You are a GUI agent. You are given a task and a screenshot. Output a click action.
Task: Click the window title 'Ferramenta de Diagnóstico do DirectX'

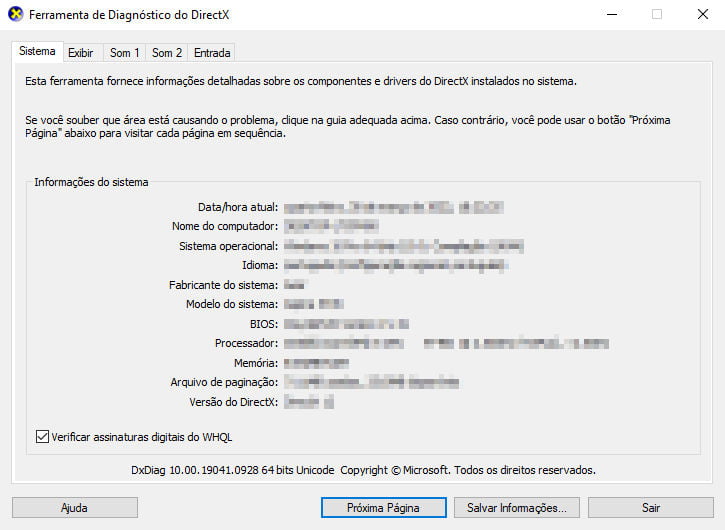129,15
